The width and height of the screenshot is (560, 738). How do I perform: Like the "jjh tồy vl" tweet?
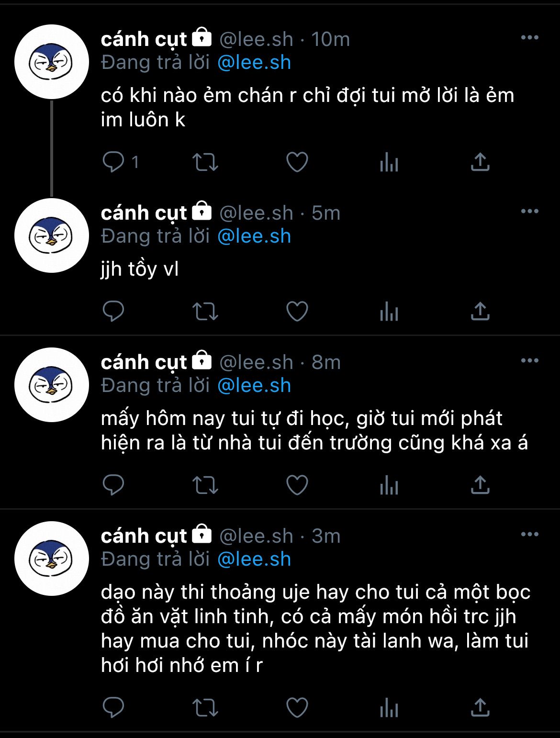[297, 312]
